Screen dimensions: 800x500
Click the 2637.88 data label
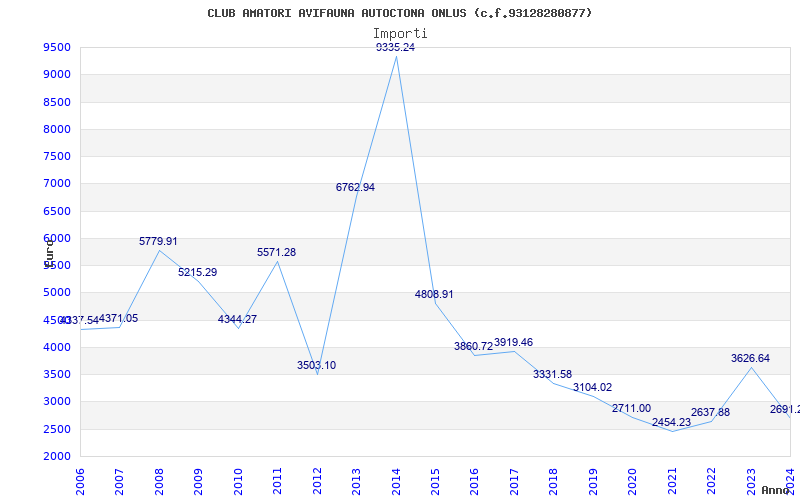point(711,412)
